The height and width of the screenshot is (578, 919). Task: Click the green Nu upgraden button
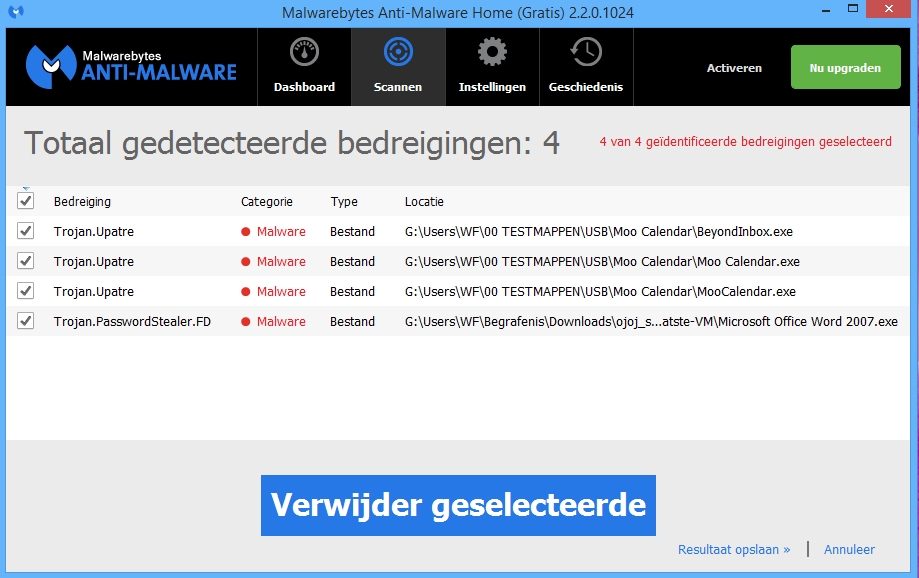(845, 67)
